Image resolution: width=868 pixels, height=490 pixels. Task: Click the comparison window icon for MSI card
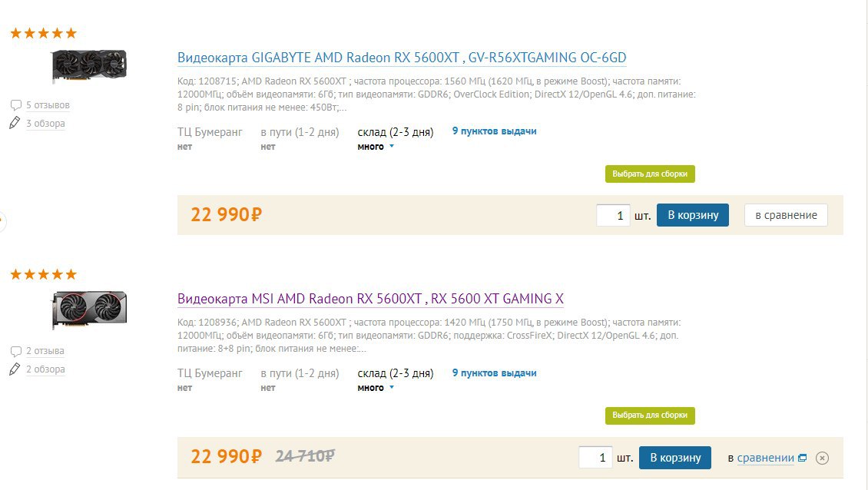802,459
